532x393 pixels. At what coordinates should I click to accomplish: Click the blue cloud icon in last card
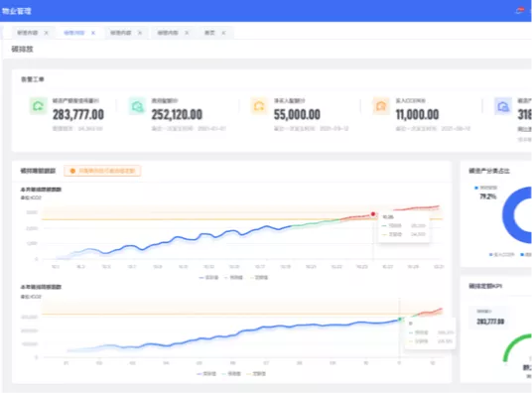(x=503, y=106)
